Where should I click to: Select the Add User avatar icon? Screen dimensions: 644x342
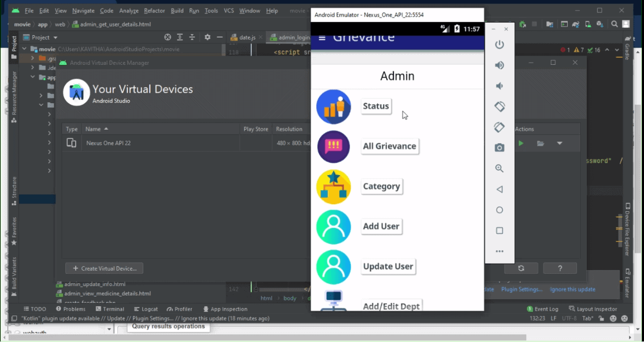[x=333, y=226]
